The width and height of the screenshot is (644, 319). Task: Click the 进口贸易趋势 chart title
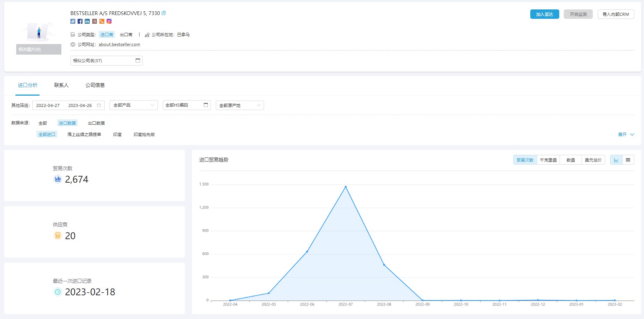point(214,160)
